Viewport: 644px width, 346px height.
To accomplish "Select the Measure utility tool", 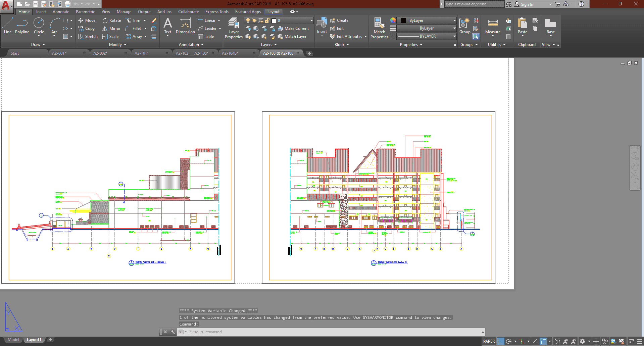I will [x=493, y=26].
